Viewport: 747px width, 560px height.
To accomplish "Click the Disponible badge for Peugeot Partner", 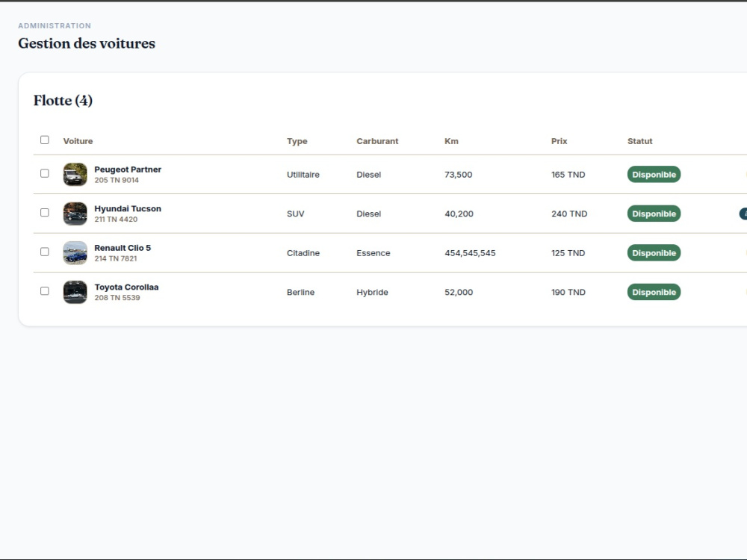I will (654, 174).
